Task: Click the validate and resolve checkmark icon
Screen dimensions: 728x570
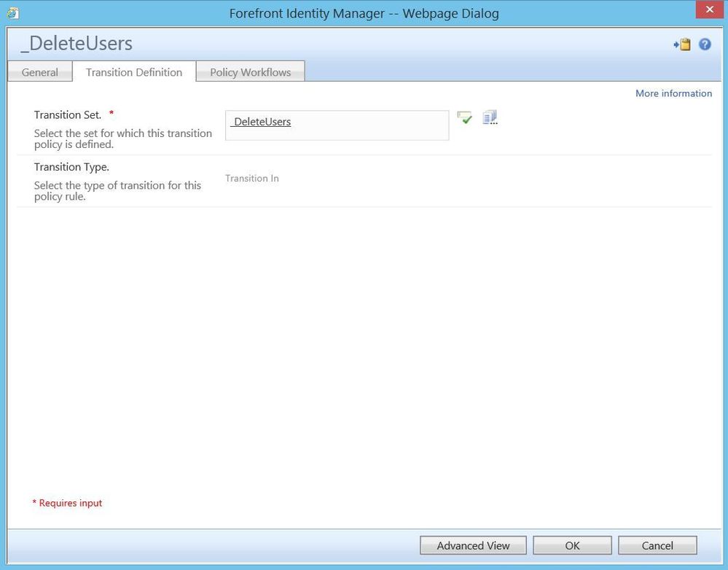Action: (464, 117)
